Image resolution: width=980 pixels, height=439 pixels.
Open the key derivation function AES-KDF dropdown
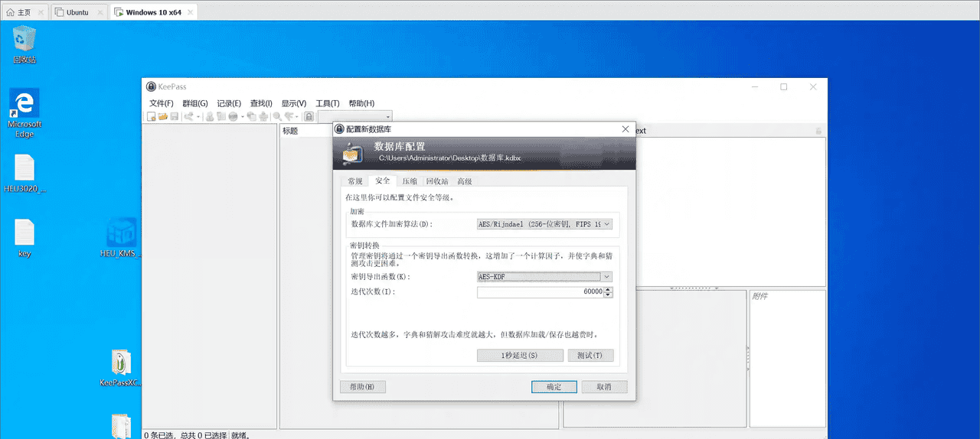[544, 277]
